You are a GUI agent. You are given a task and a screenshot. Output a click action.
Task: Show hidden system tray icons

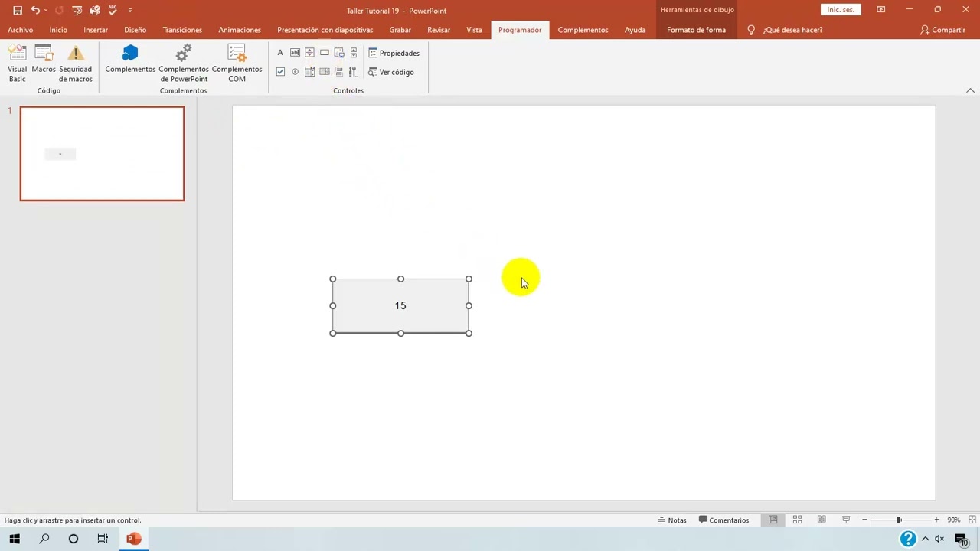pos(926,539)
